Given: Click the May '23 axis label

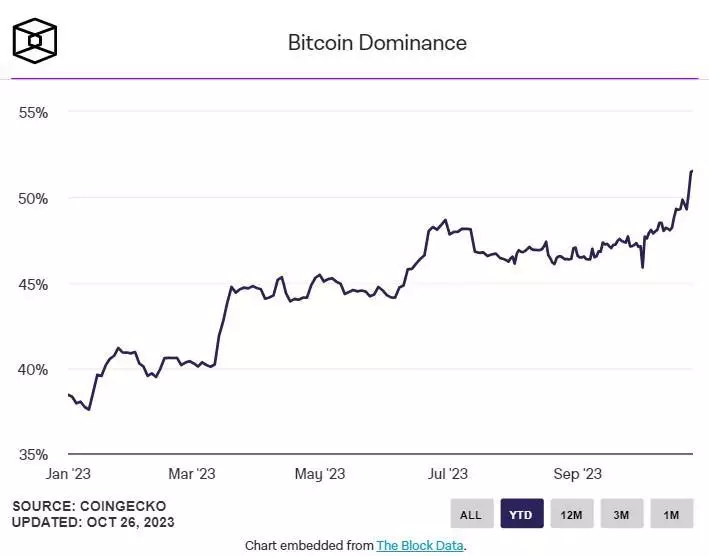Looking at the screenshot, I should click(x=320, y=474).
